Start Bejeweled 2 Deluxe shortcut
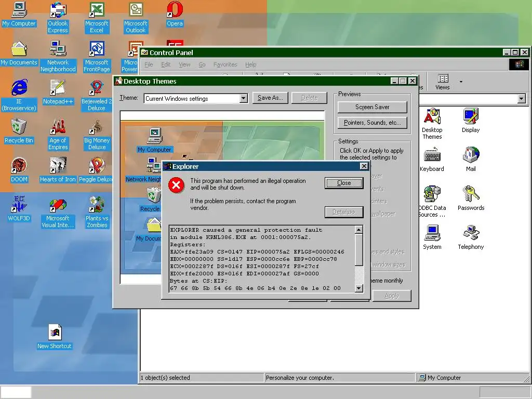The width and height of the screenshot is (532, 399). [97, 96]
